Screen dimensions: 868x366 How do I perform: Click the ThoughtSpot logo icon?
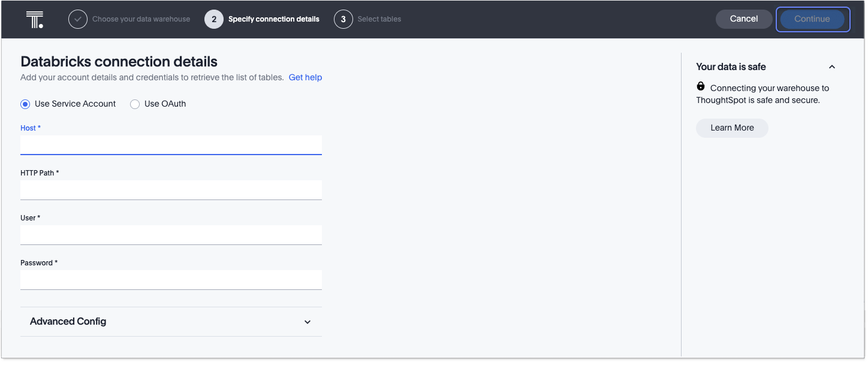(x=35, y=19)
